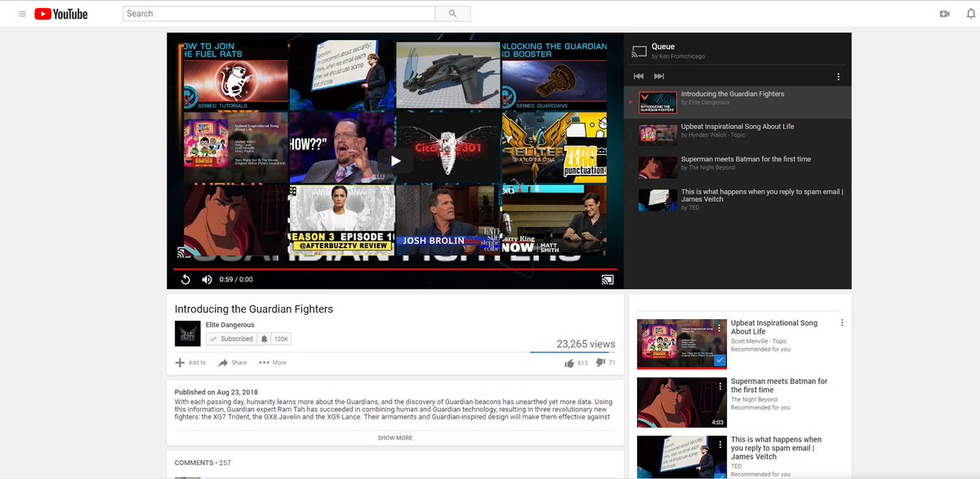Click queue thumbnail for TED spam email talk
Viewport: 980px width, 479px height.
(657, 200)
